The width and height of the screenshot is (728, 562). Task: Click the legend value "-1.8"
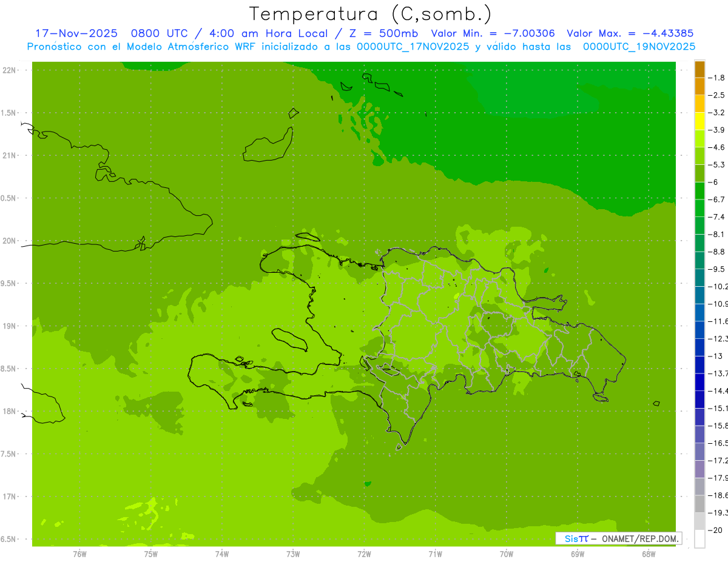pos(718,78)
